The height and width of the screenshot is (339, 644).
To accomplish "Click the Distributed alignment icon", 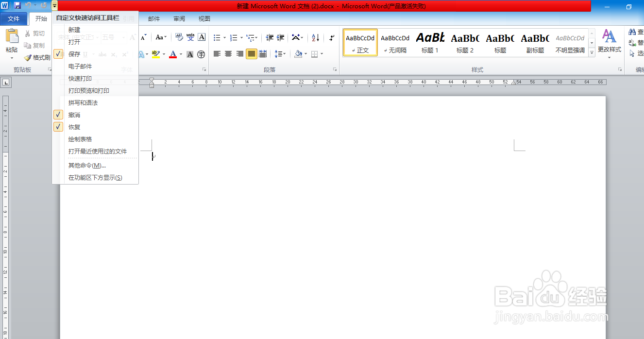I will 263,54.
